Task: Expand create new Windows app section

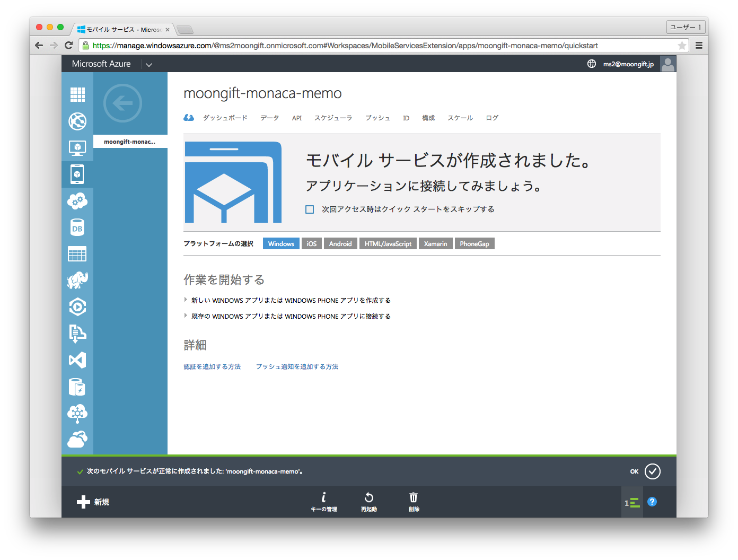Action: 291,300
